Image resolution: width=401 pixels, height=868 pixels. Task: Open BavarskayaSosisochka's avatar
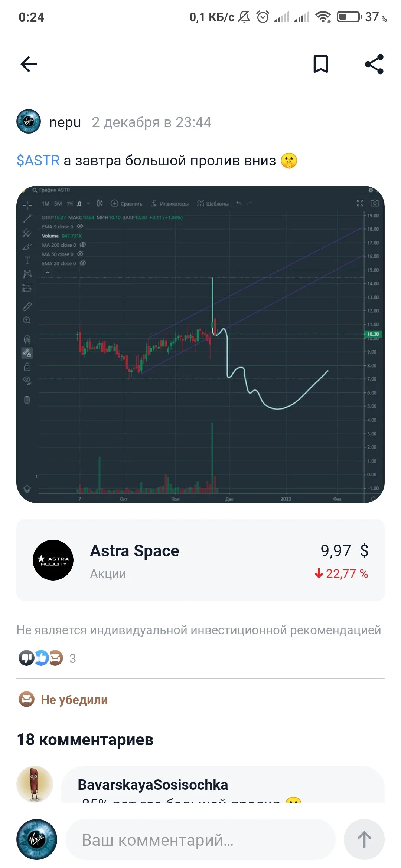[x=35, y=784]
